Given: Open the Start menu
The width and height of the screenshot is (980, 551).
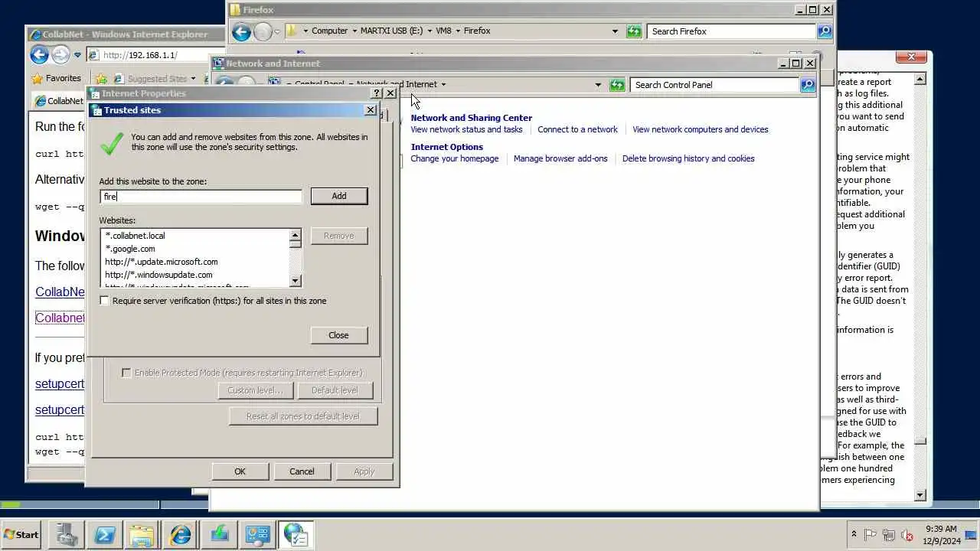Looking at the screenshot, I should coord(21,535).
